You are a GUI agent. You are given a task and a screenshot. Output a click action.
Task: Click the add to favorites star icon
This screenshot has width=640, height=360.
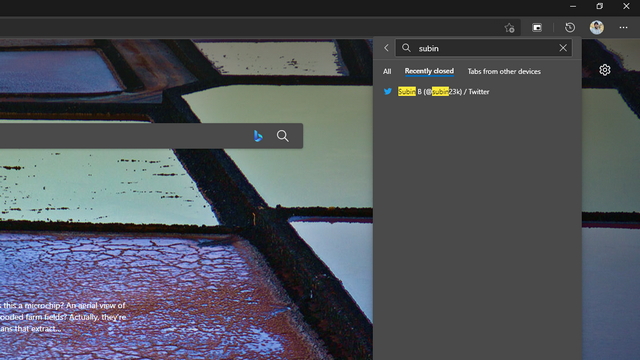(x=509, y=28)
